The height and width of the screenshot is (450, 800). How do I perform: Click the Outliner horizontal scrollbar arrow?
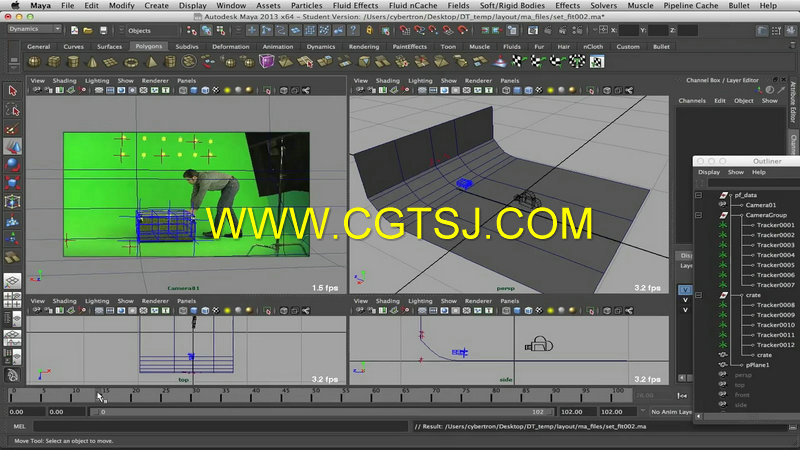pos(698,416)
